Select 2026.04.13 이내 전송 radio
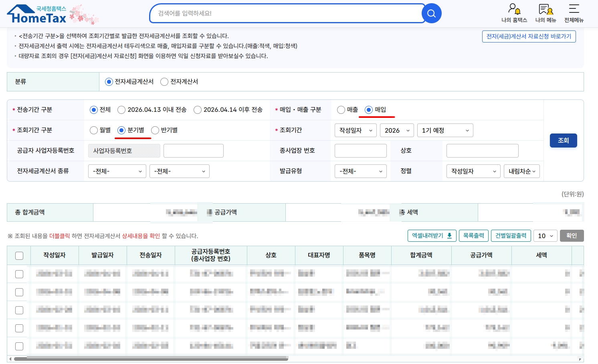This screenshot has height=364, width=598. (121, 110)
